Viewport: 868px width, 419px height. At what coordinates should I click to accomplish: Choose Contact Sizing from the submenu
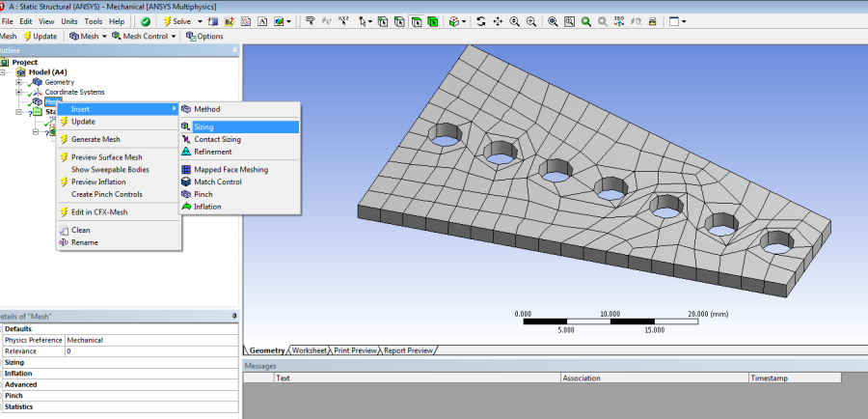[239, 139]
